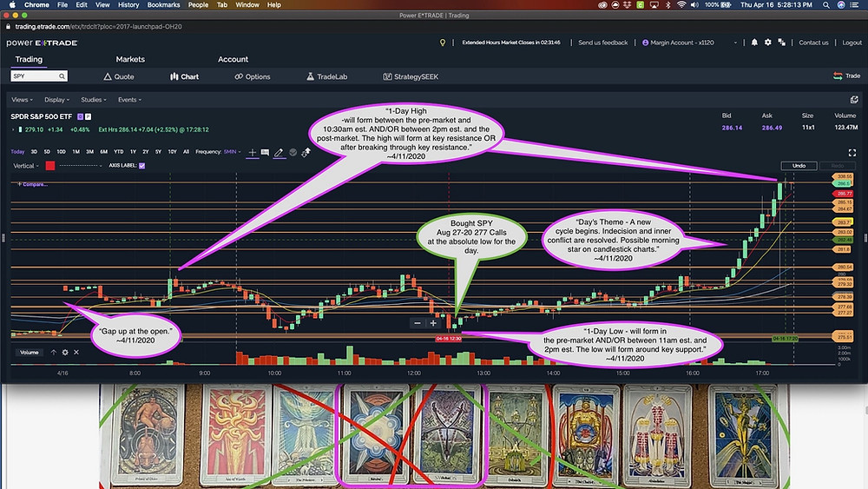Viewport: 868px width, 489px height.
Task: Open Bluetooth status menu
Action: coord(667,4)
